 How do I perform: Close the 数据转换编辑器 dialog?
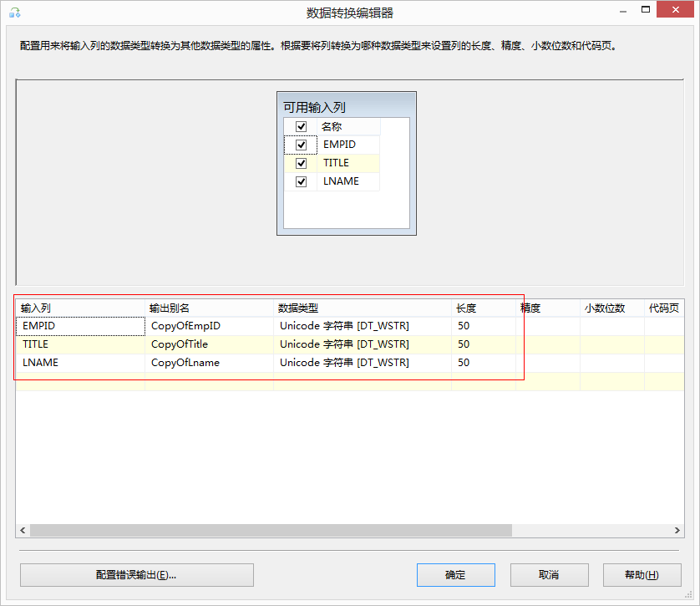point(675,9)
